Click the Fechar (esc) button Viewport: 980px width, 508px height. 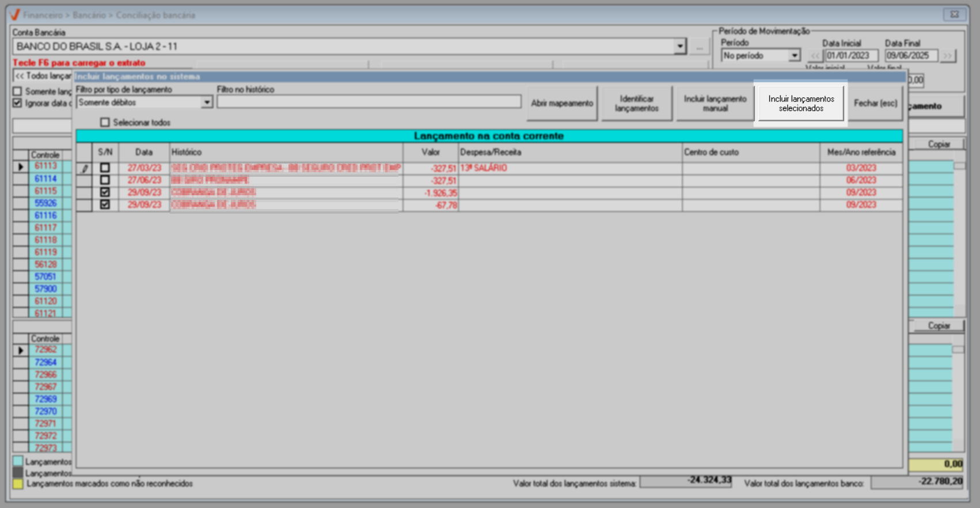pyautogui.click(x=875, y=103)
